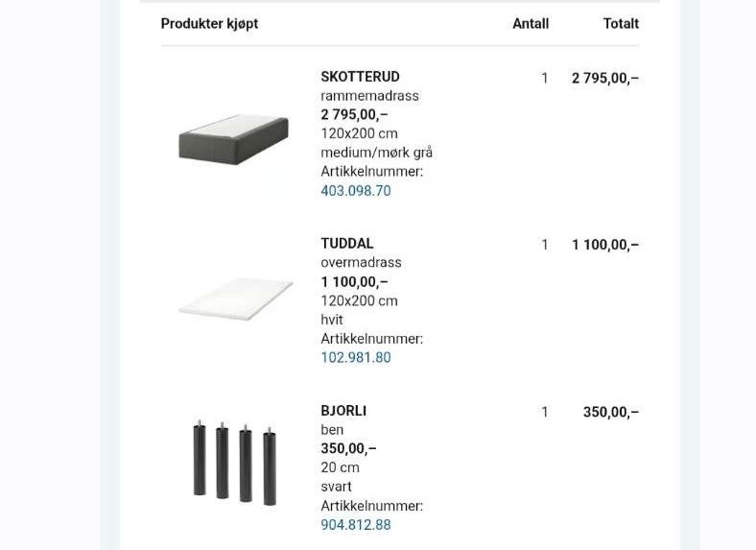
Task: Click the rammemadrass description text
Action: click(x=369, y=96)
